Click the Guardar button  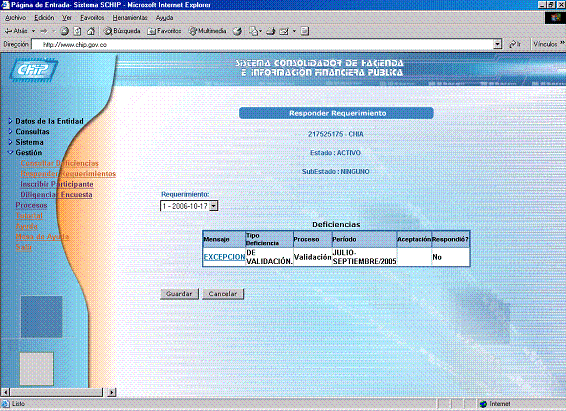pos(179,294)
